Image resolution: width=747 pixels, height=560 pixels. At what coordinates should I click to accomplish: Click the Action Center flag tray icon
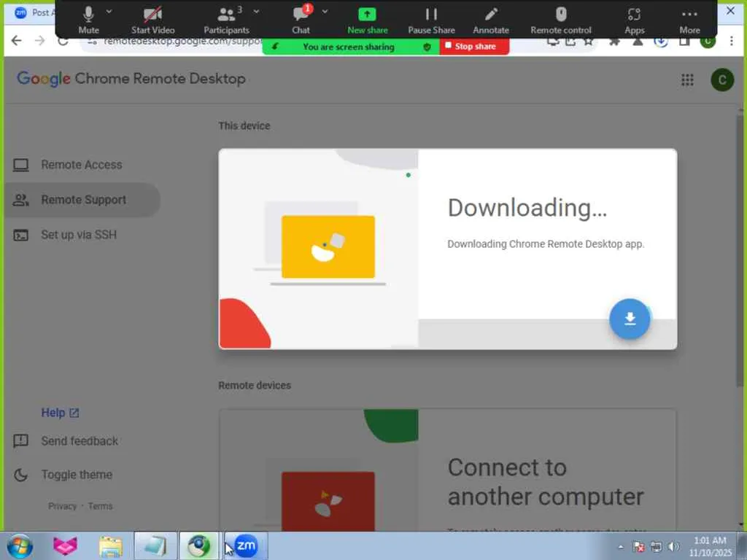point(639,547)
